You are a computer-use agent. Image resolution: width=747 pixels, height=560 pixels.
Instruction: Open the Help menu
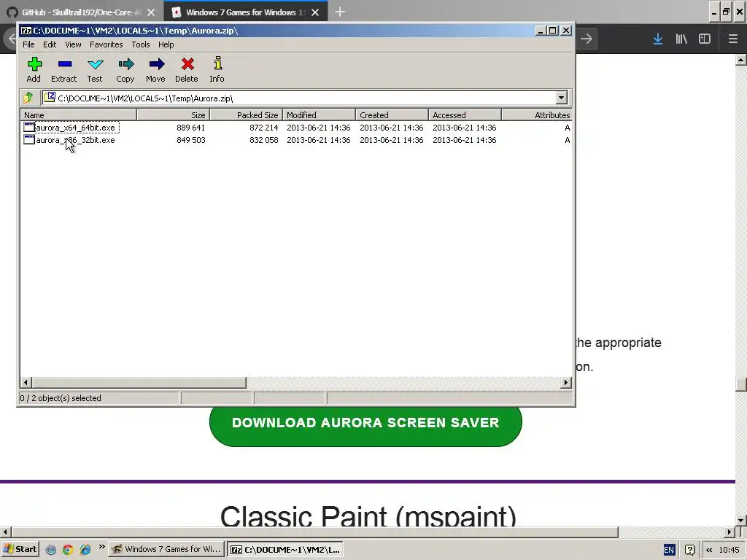click(166, 44)
